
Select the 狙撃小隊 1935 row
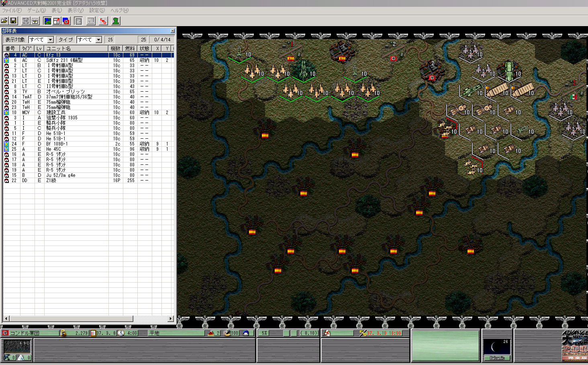(x=88, y=118)
